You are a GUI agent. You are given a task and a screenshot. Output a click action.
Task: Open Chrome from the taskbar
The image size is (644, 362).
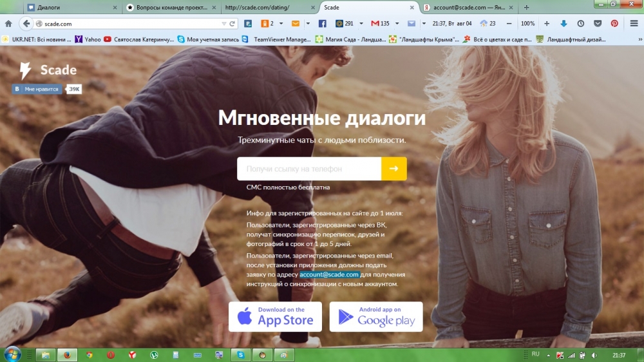89,355
